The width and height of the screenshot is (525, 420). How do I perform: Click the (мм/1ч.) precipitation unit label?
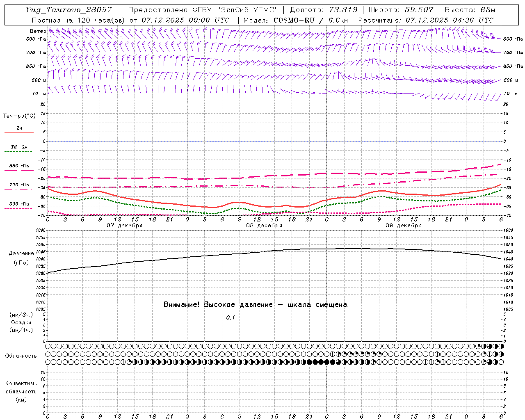[21, 330]
